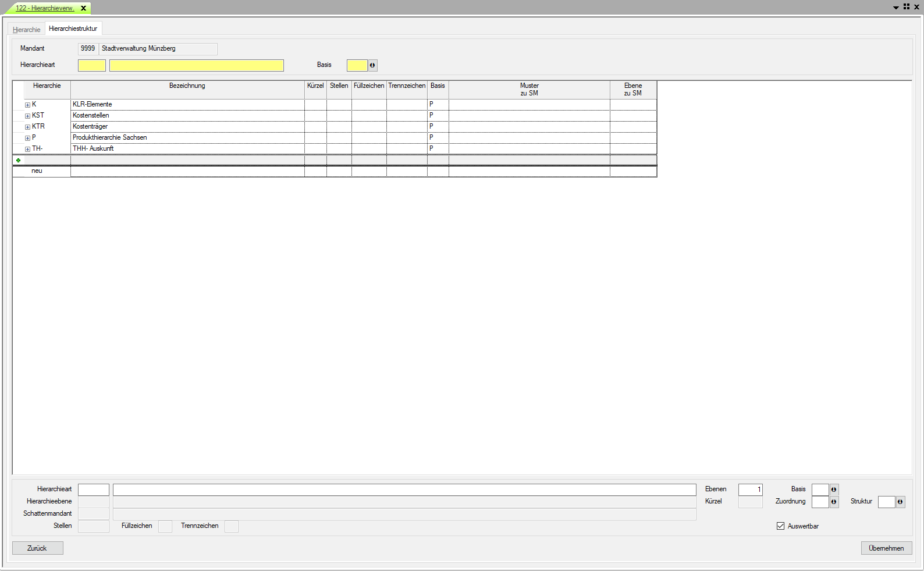Open the tab list dropdown arrow
Screen dimensions: 924x571
(896, 8)
